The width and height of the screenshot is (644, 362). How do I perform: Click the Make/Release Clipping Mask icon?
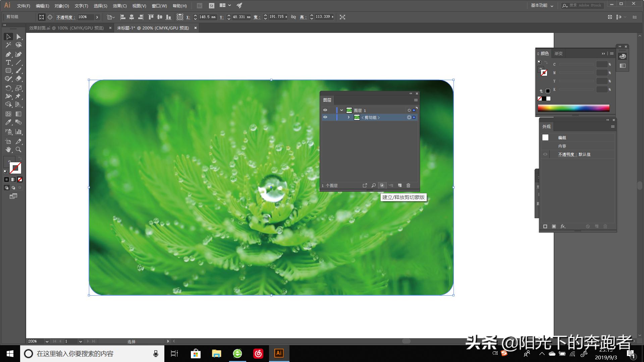381,185
